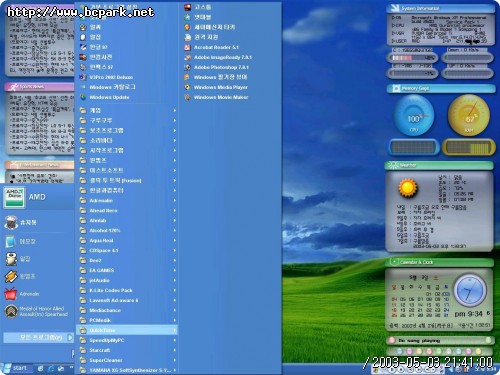Expand the CDSpace 4.1 submenu arrow
This screenshot has height=375, width=500.
[x=175, y=250]
